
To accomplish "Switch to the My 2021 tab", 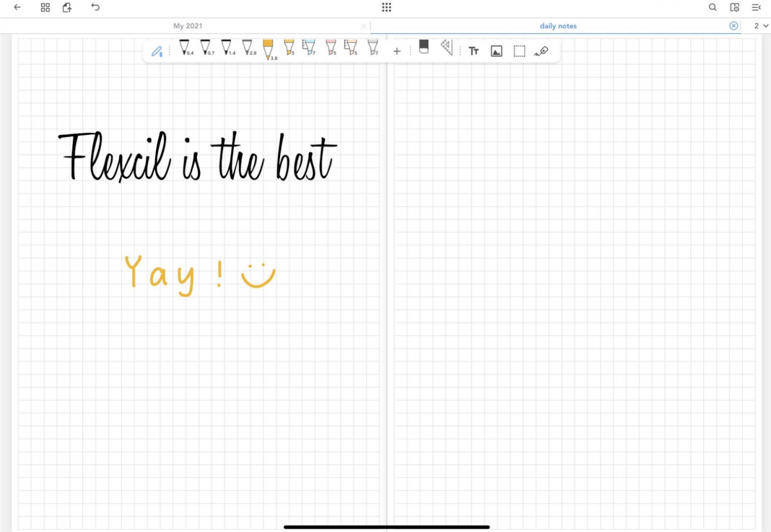I will click(187, 26).
